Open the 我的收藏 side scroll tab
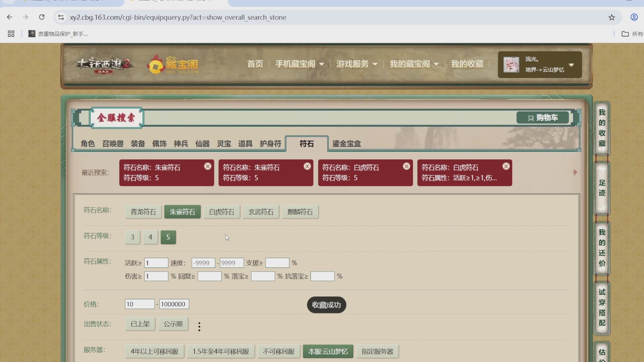Image resolution: width=644 pixels, height=362 pixels. pos(602,128)
